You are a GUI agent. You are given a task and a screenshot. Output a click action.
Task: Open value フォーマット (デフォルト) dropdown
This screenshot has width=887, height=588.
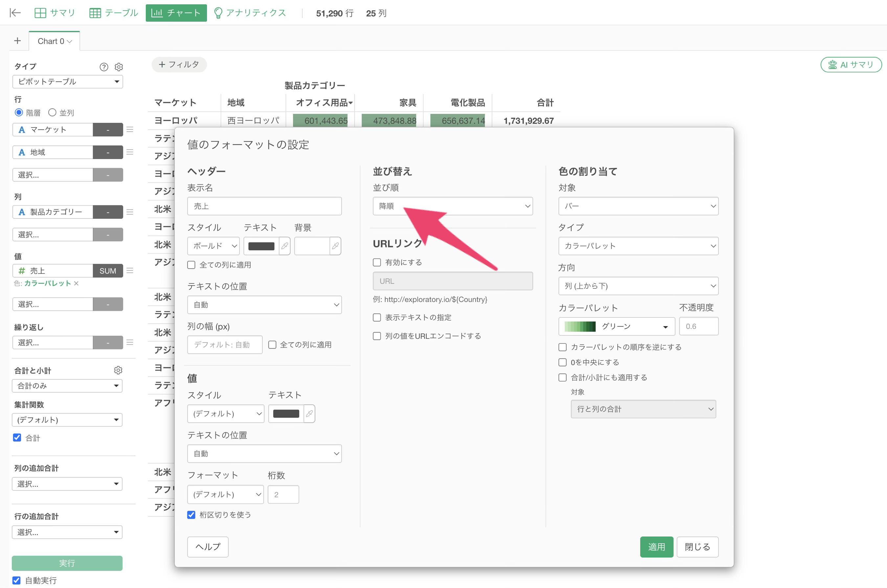point(225,494)
